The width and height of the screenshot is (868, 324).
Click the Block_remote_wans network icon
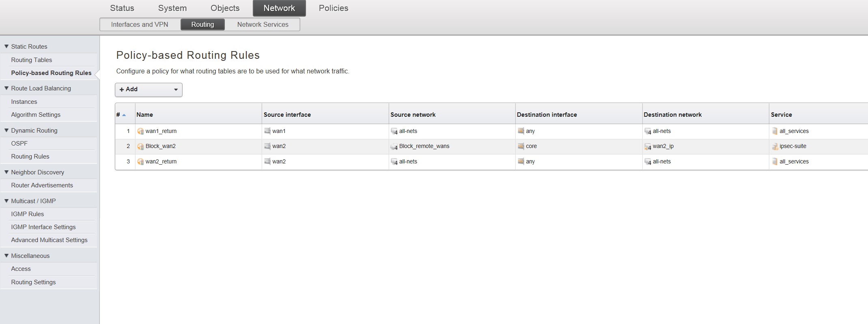(394, 146)
